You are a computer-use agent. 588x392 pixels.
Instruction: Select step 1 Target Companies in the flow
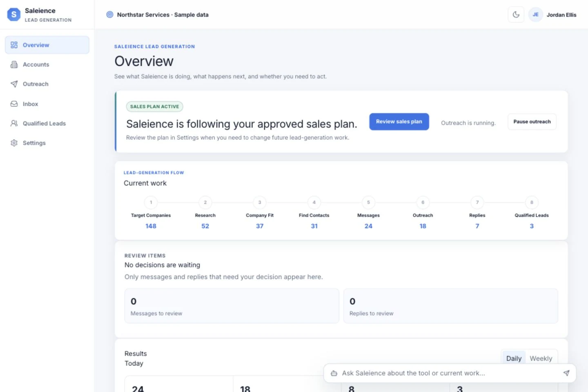pyautogui.click(x=151, y=214)
